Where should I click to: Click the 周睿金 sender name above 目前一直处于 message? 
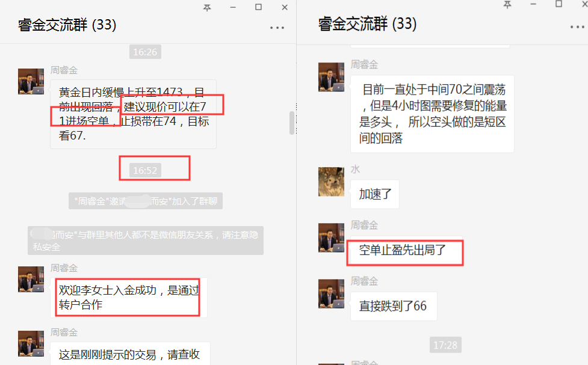pyautogui.click(x=364, y=64)
